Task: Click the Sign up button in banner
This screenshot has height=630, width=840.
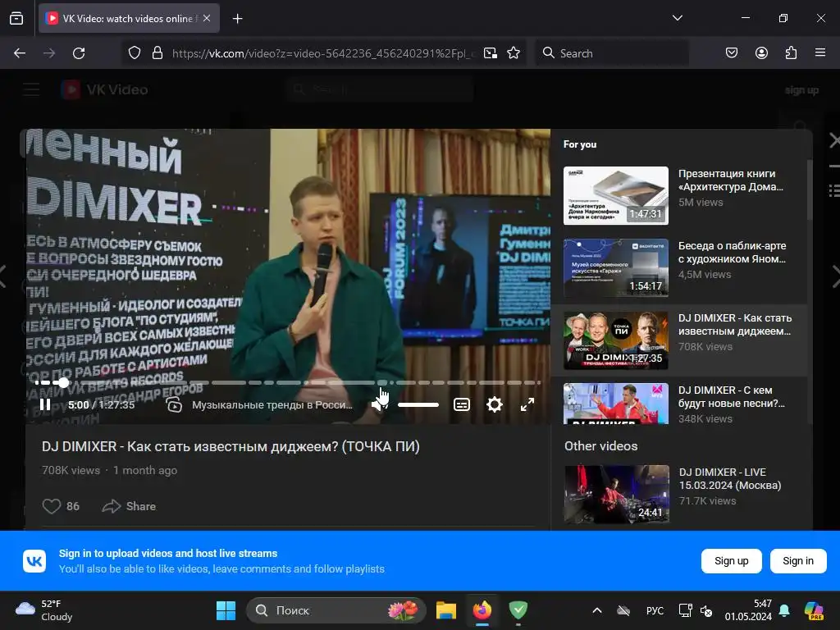Action: coord(731,561)
